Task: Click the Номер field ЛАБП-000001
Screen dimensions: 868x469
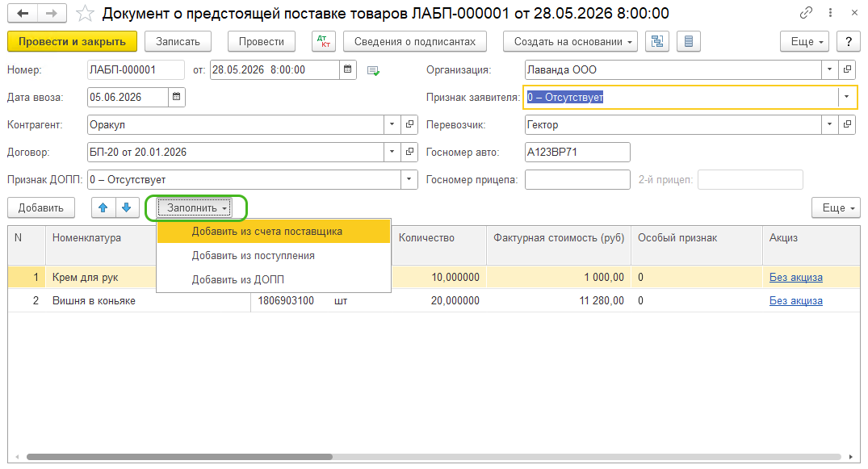Action: pyautogui.click(x=136, y=69)
